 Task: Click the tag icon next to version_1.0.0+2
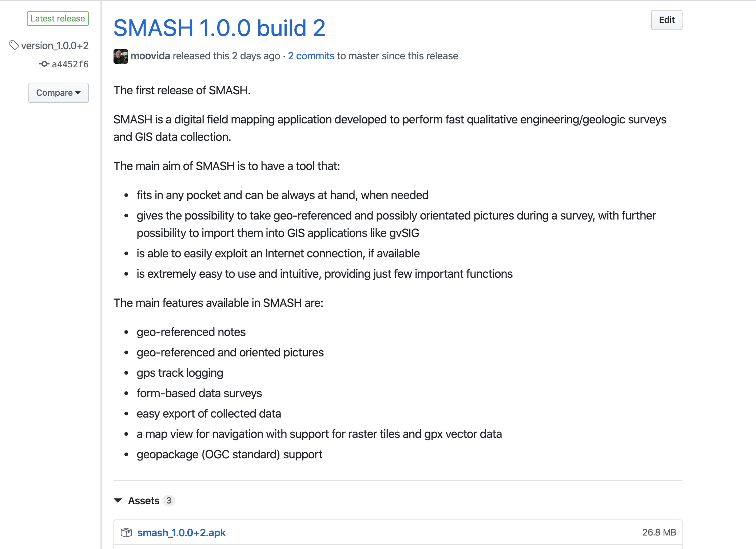[13, 46]
